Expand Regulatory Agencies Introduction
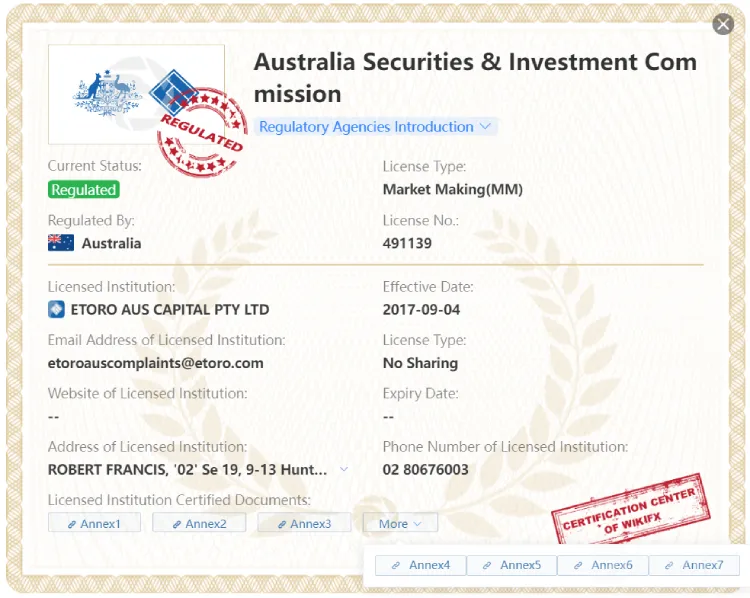The height and width of the screenshot is (598, 750). 375,127
